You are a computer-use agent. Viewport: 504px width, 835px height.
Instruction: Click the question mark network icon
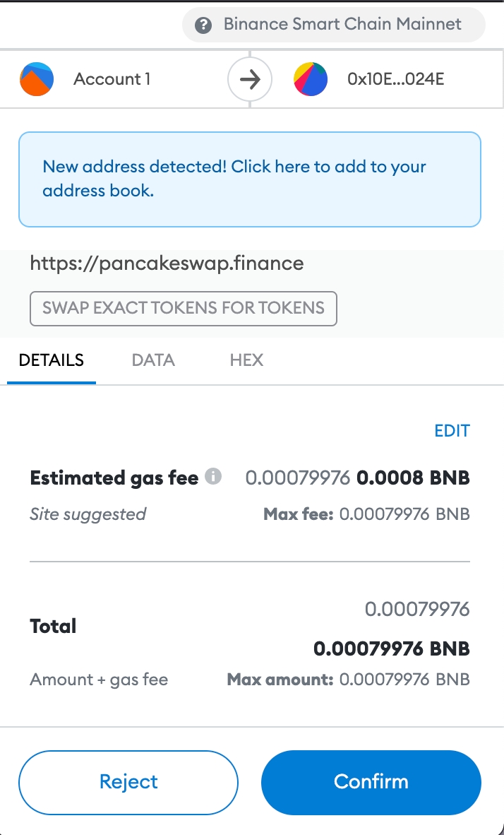204,25
